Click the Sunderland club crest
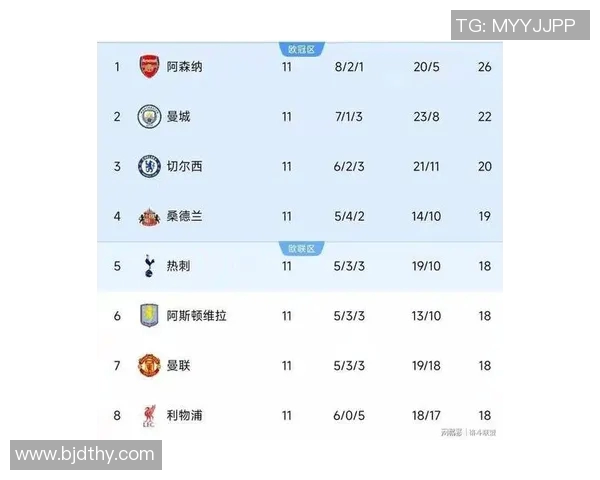This screenshot has height=480, width=600. (149, 216)
